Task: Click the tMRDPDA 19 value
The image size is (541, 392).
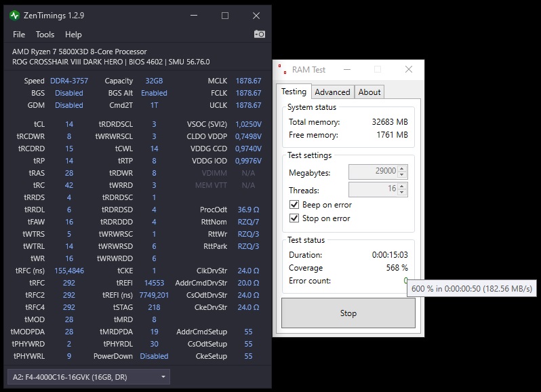Action: tap(154, 332)
